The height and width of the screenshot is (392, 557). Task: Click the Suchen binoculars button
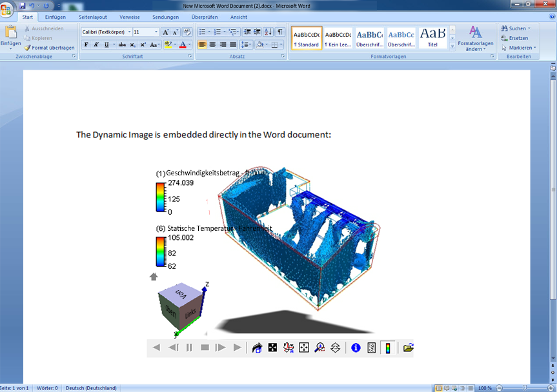(x=515, y=28)
